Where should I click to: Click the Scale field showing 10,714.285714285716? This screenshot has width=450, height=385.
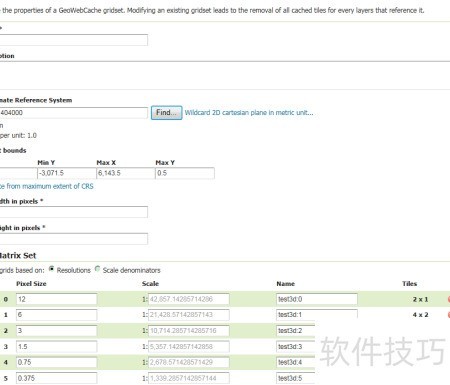(x=189, y=331)
